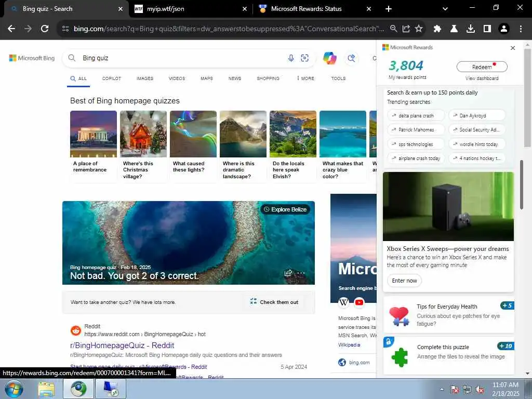Screen dimensions: 532x399
Task: Open the Windows Start orb
Action: tap(14, 389)
